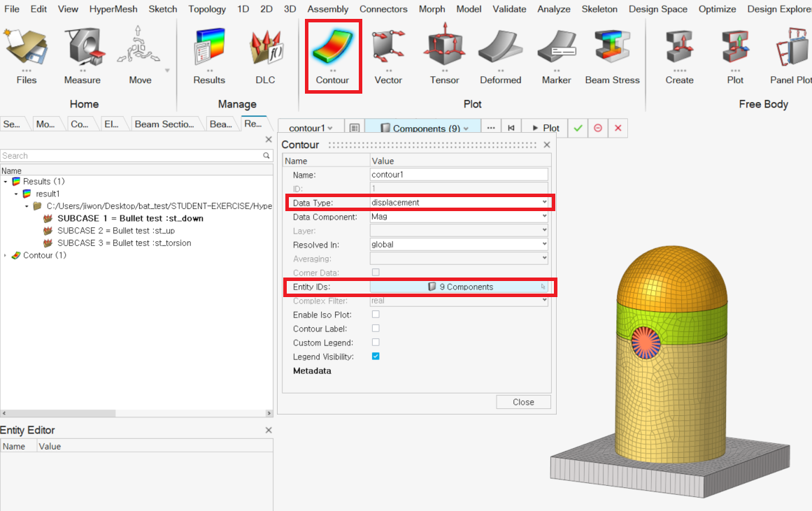Open the DLC tool
This screenshot has height=511, width=812.
coord(265,56)
